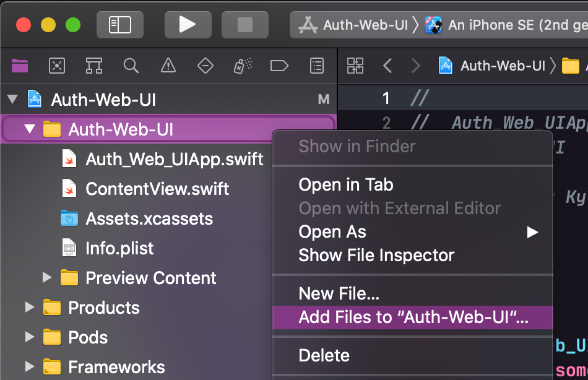Expand the Products group

click(30, 307)
